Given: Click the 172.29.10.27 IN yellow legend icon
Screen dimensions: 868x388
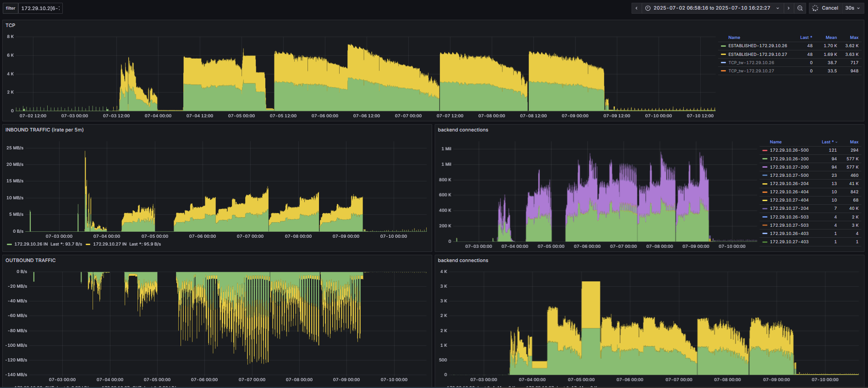Looking at the screenshot, I should (x=88, y=244).
